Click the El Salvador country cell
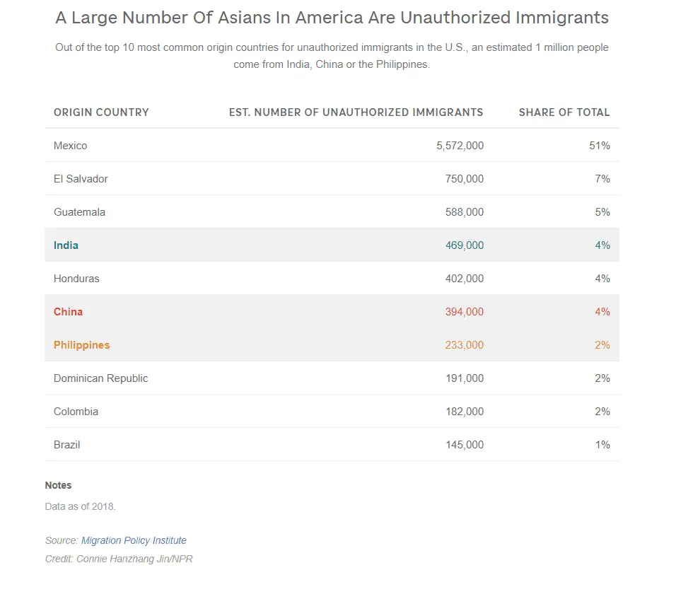This screenshot has width=693, height=616. (x=81, y=179)
